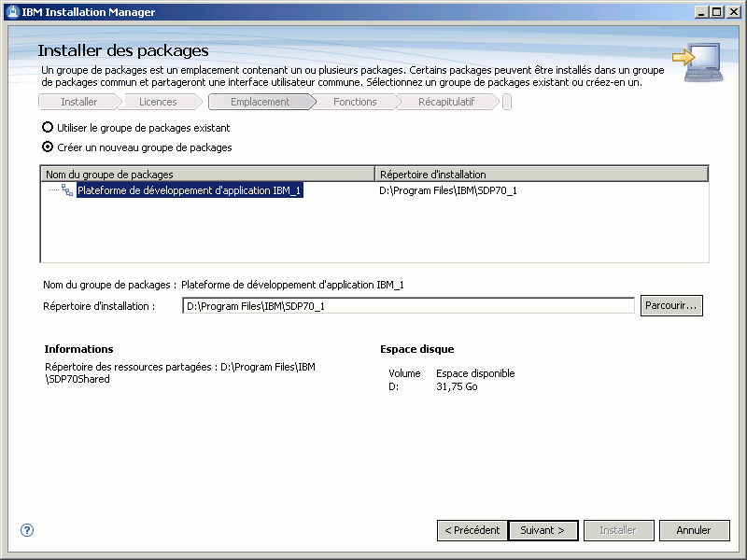Click the 'Espace disque' heading
747x560 pixels.
click(416, 349)
